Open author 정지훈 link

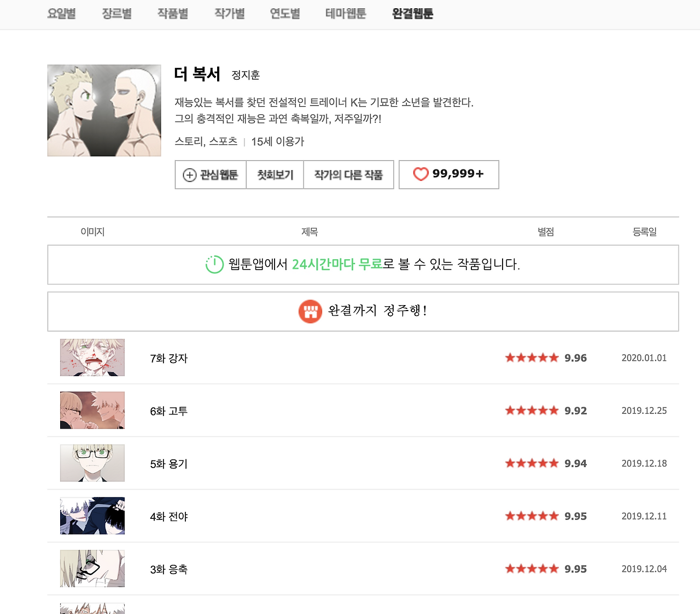(x=246, y=75)
